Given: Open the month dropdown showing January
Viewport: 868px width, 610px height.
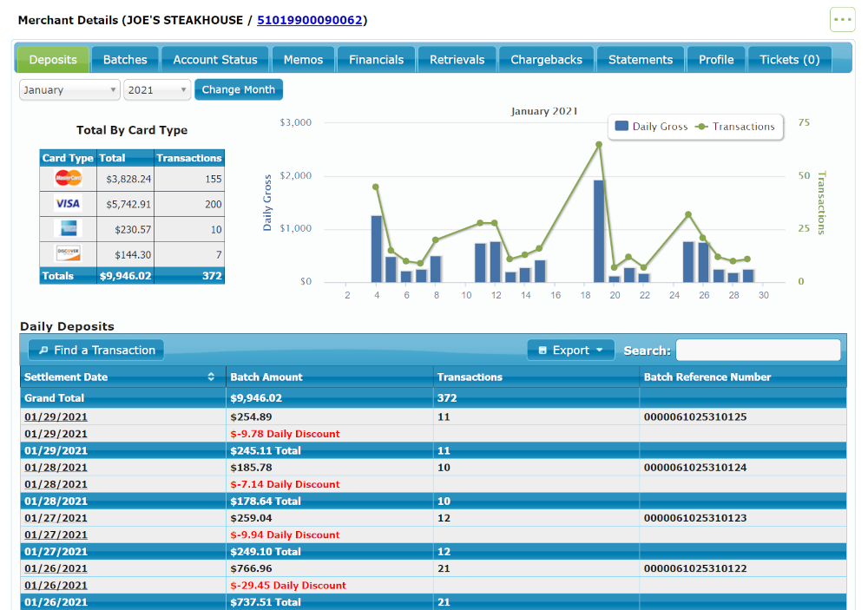Looking at the screenshot, I should (x=69, y=89).
